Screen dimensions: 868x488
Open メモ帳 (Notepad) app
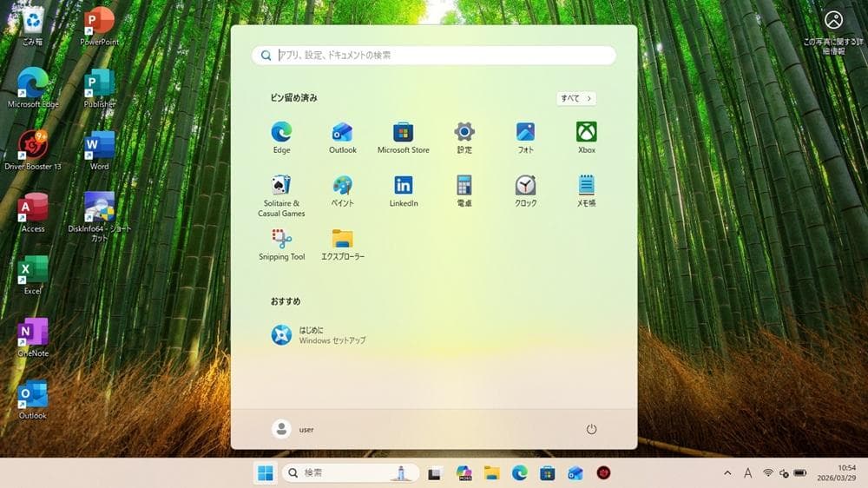pyautogui.click(x=586, y=191)
